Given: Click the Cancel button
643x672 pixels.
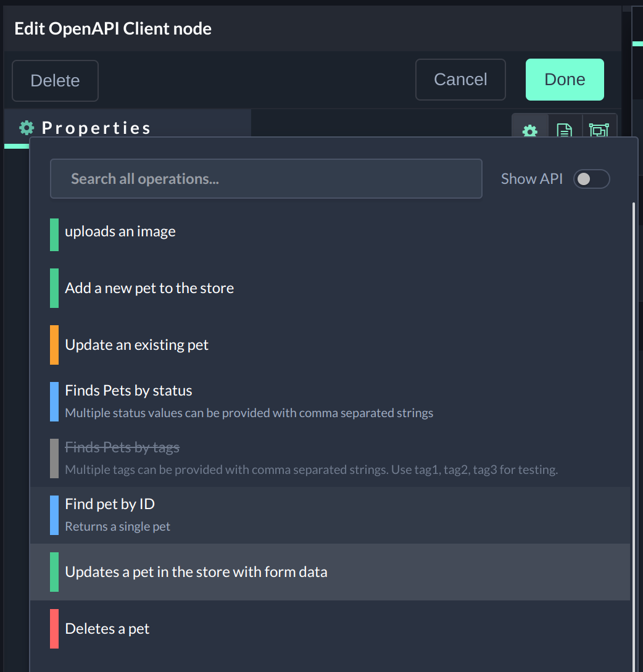Looking at the screenshot, I should (x=460, y=80).
